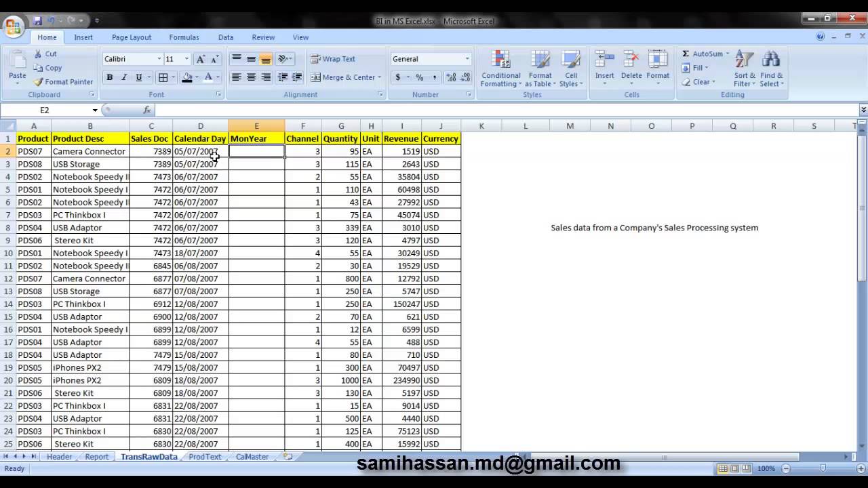Toggle Bold formatting
This screenshot has height=488, width=868.
[109, 77]
